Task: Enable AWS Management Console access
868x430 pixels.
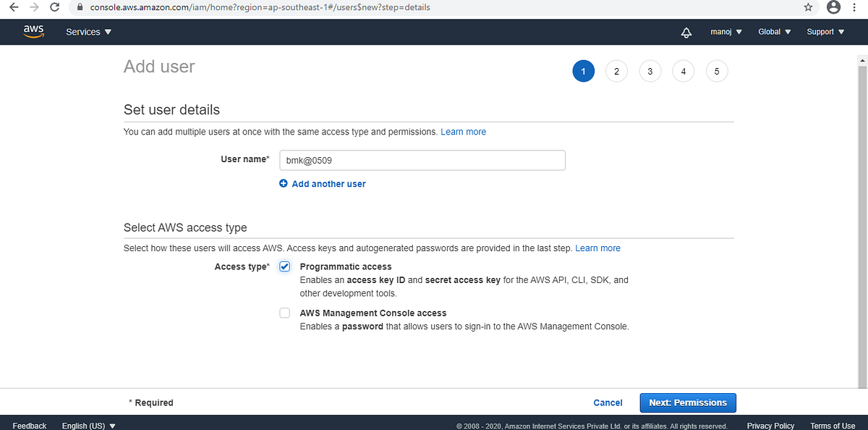Action: click(284, 313)
